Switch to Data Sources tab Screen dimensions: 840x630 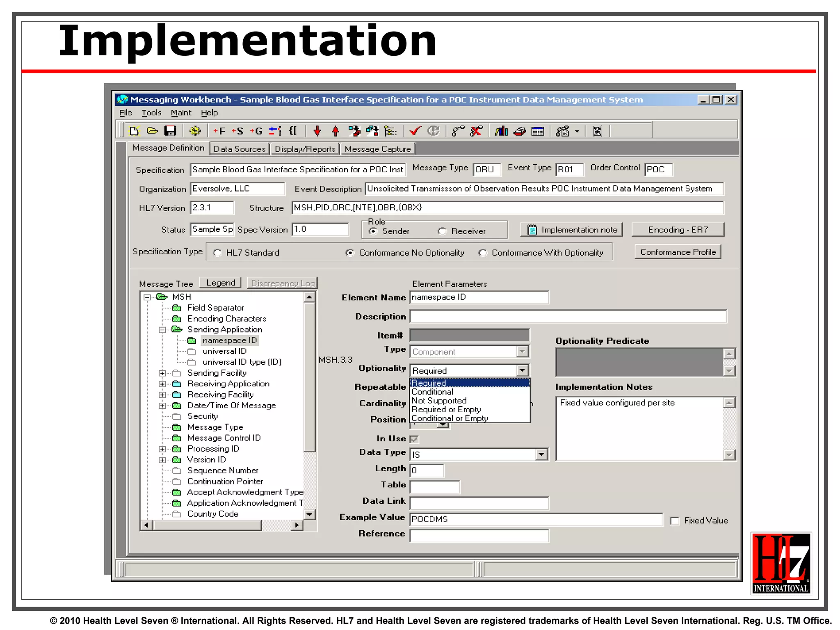[240, 149]
